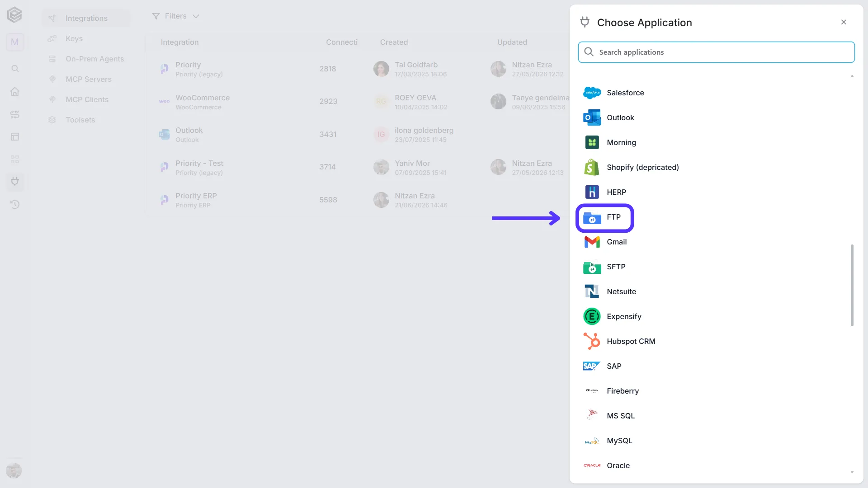
Task: Open the WooCommerce integration row
Action: click(x=357, y=102)
